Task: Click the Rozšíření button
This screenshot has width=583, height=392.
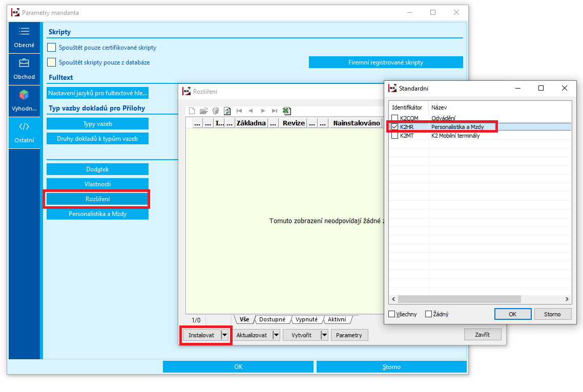Action: pos(97,199)
